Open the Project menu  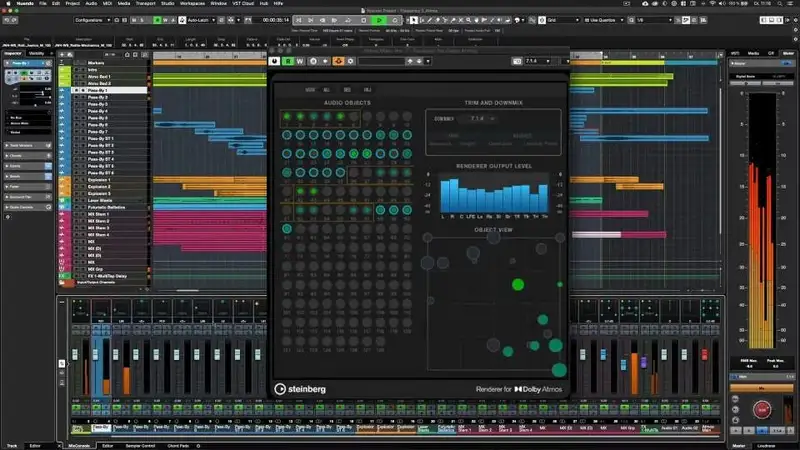[x=72, y=3]
